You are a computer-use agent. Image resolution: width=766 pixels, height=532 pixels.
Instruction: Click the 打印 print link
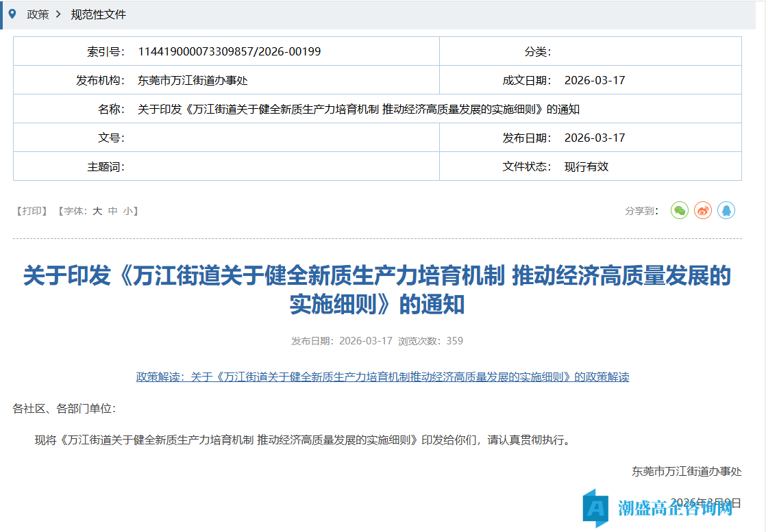(x=32, y=211)
